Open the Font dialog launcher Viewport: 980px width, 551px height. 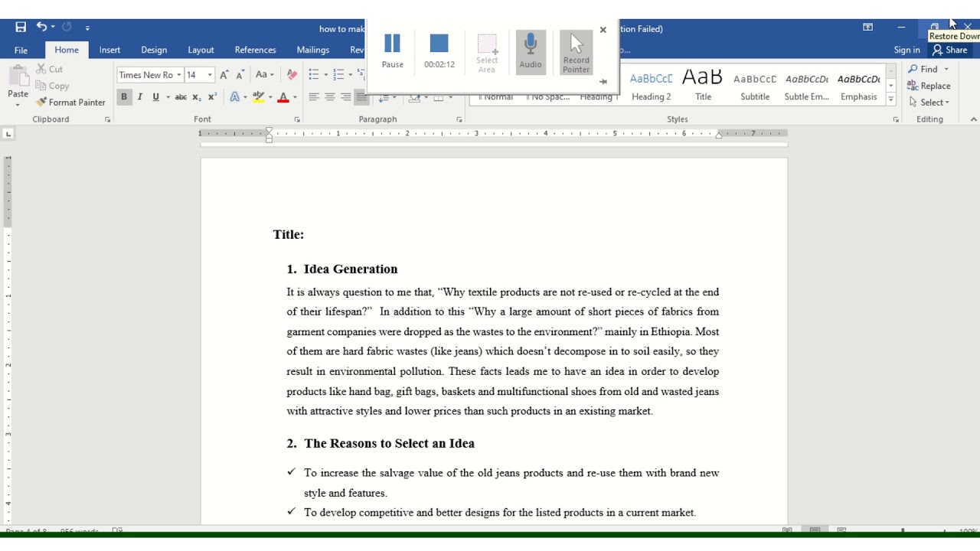297,119
